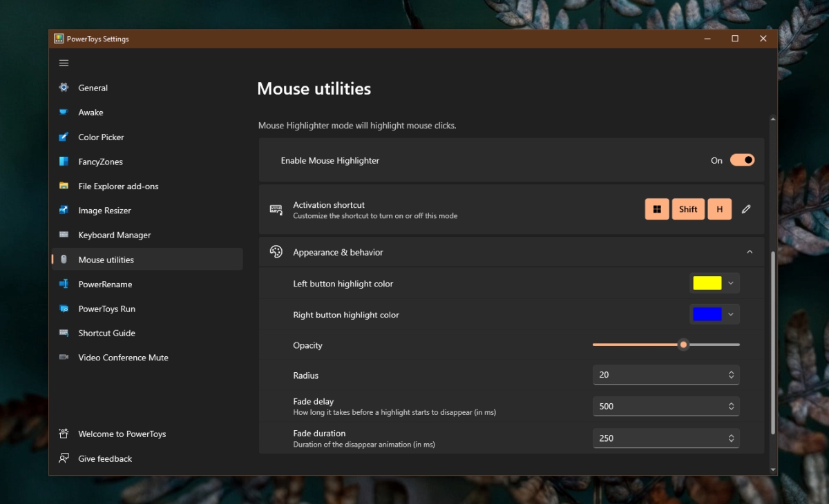Open Image Resizer settings
The width and height of the screenshot is (829, 504).
pos(147,211)
